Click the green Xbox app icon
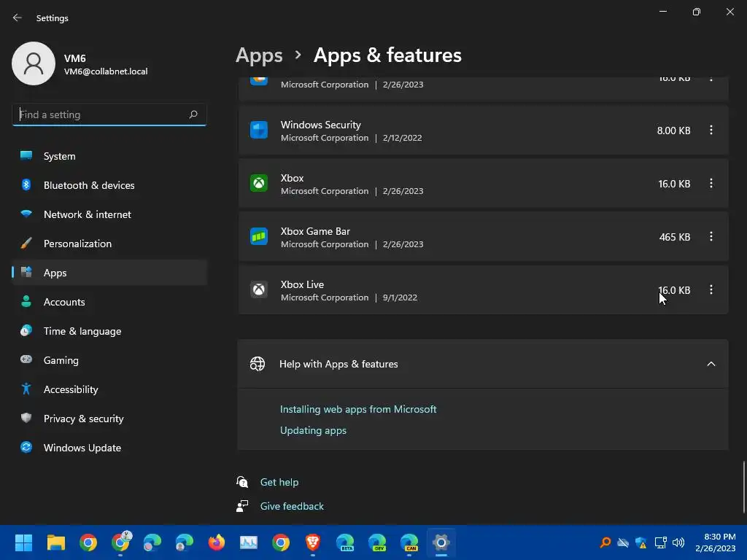 [259, 183]
